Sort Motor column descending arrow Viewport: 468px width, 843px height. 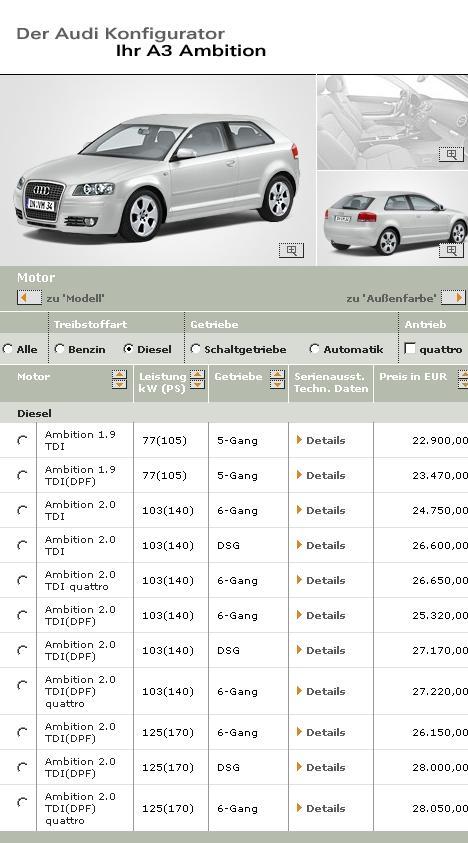119,384
